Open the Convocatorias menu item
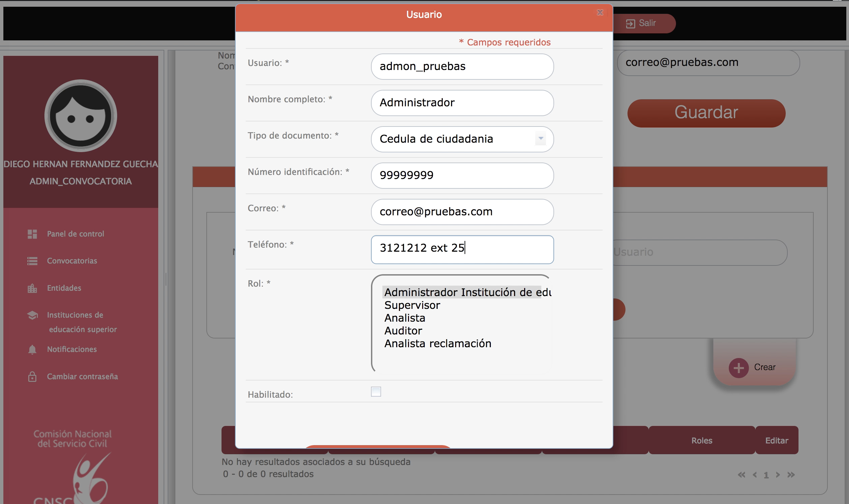 (72, 261)
